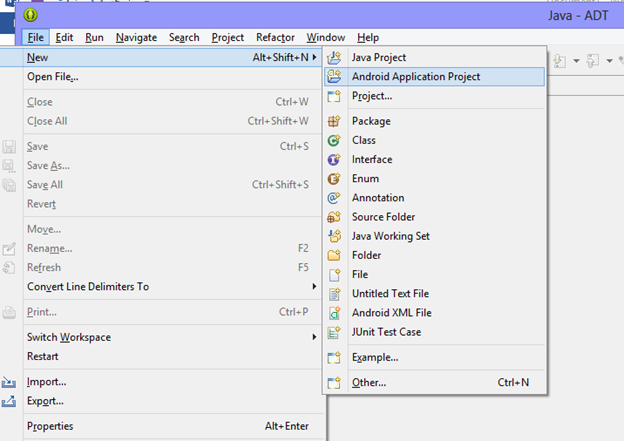Screen dimensions: 624x442
Task: Click the purple Interface icon
Action: coord(334,160)
